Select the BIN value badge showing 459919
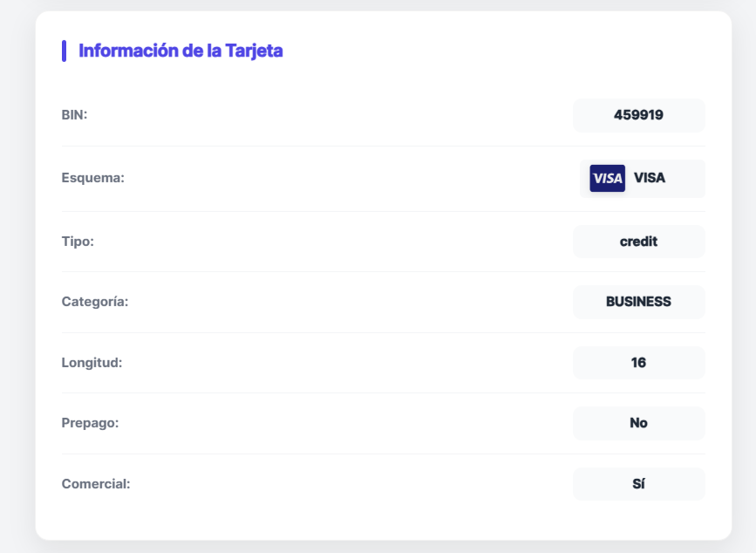The image size is (756, 553). pyautogui.click(x=638, y=114)
